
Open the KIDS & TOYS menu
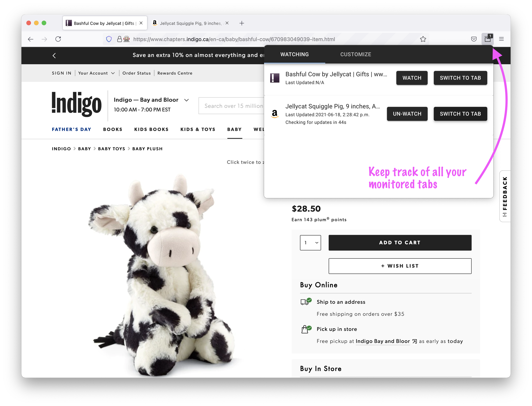pyautogui.click(x=198, y=129)
